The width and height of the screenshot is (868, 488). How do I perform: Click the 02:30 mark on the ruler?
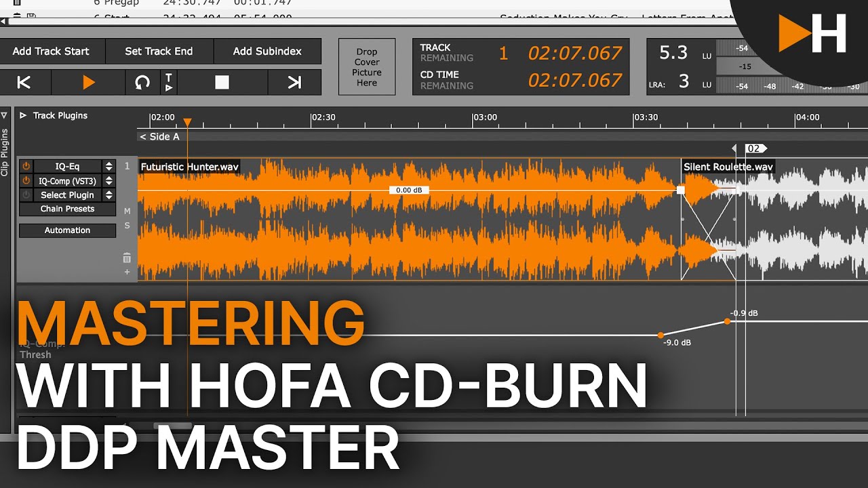(323, 117)
